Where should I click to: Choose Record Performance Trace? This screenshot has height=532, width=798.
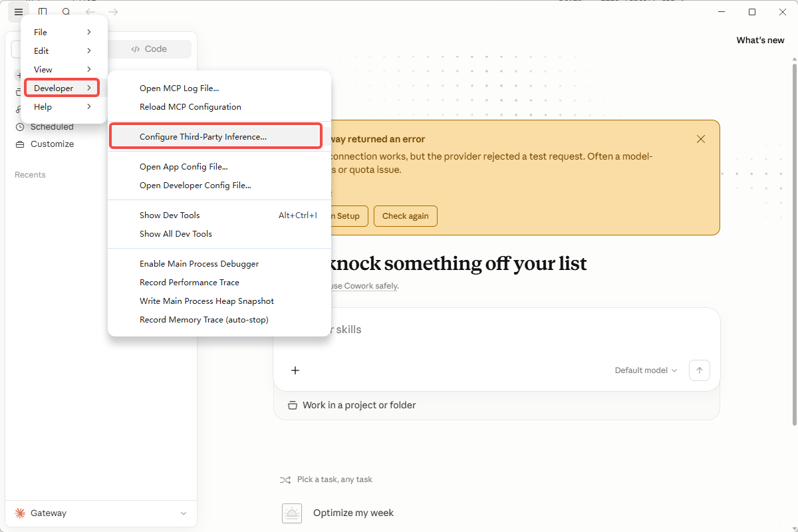coord(219,283)
